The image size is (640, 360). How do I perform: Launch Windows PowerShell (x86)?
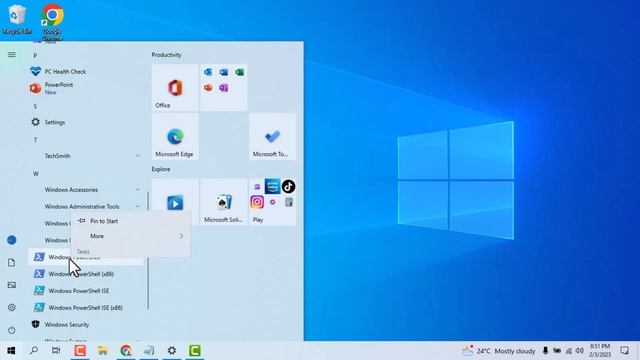click(x=86, y=274)
